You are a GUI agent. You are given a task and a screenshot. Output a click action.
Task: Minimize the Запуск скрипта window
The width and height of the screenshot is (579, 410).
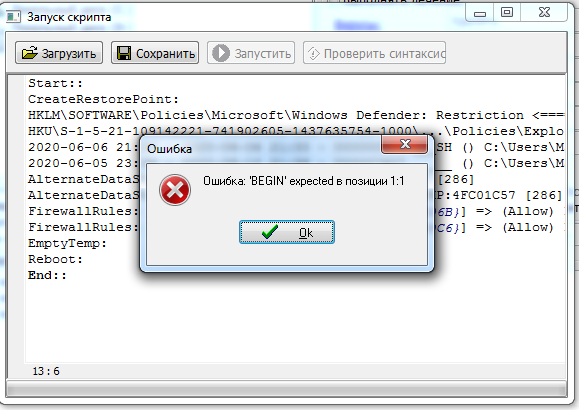click(x=479, y=13)
